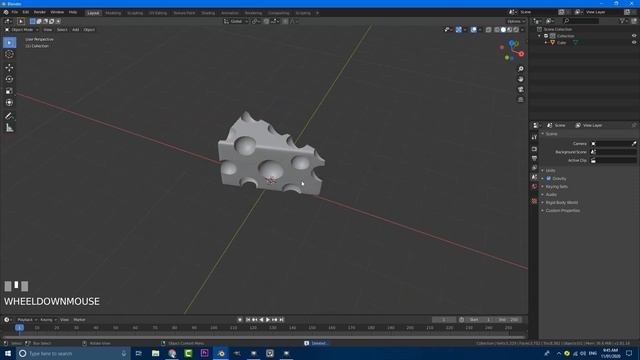Activate the Transform tool
This screenshot has height=360, width=640.
click(9, 102)
